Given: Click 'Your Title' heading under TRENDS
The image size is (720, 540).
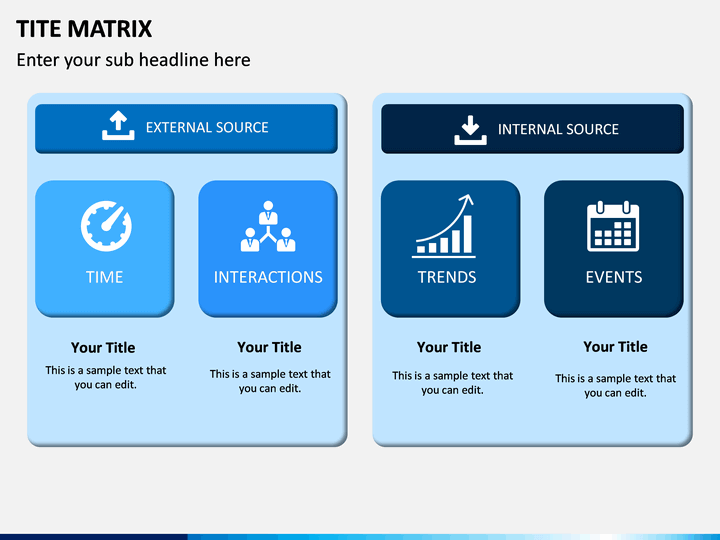Looking at the screenshot, I should click(449, 347).
